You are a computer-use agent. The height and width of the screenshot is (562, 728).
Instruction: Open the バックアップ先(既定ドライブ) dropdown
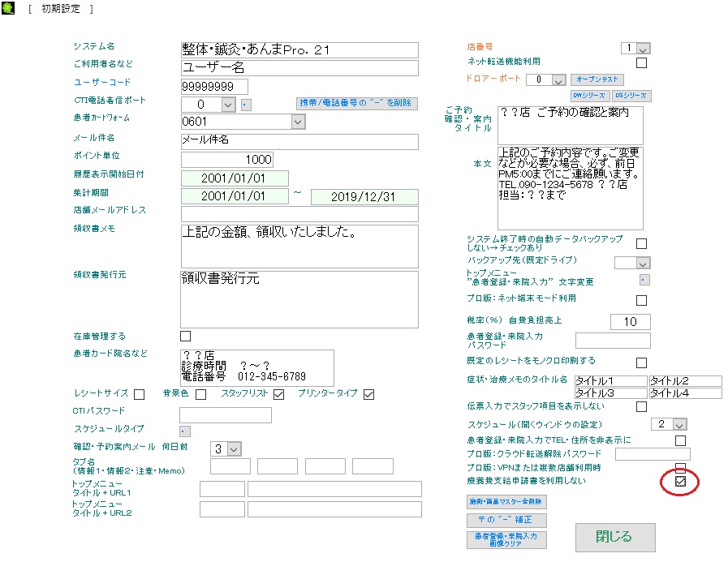pyautogui.click(x=643, y=263)
